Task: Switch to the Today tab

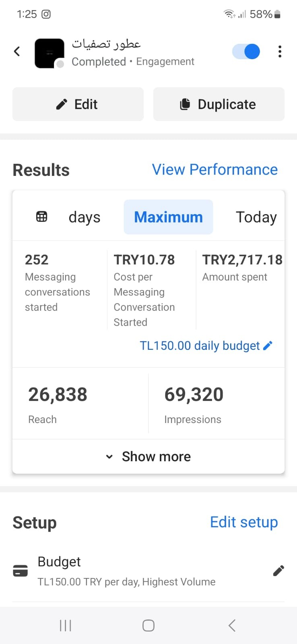Action: (x=256, y=217)
